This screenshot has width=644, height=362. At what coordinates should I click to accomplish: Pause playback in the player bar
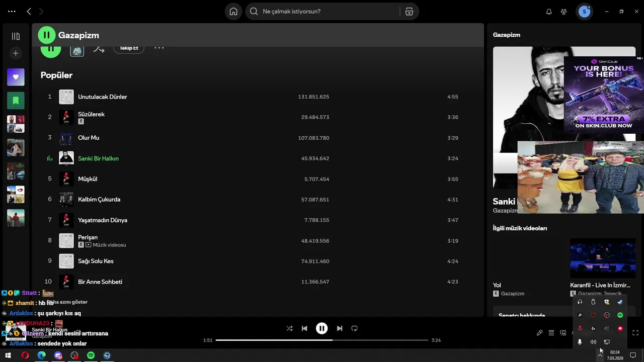(321, 328)
